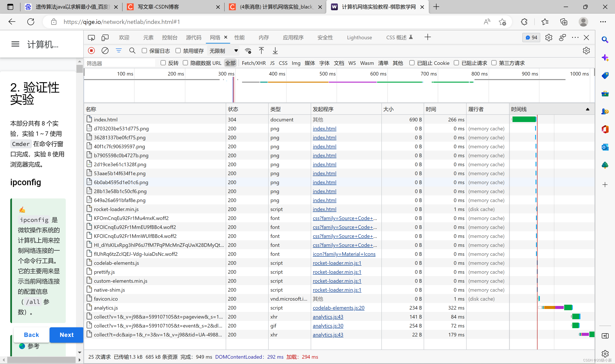Click the red record network log button
Screen dimensions: 615x364
point(91,51)
